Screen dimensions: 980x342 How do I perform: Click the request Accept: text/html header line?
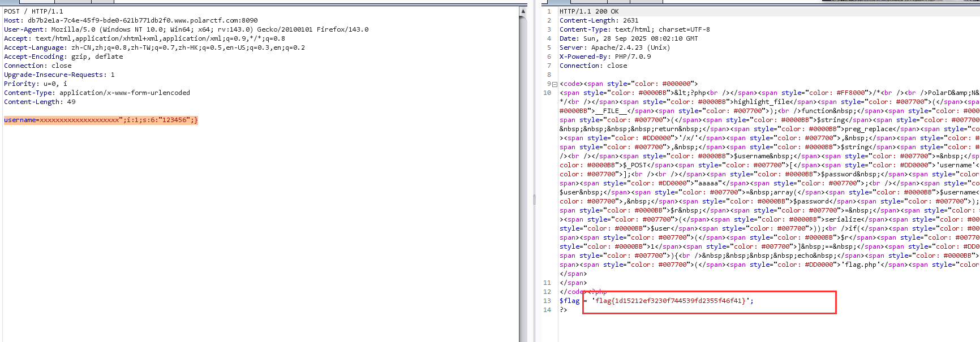click(144, 38)
